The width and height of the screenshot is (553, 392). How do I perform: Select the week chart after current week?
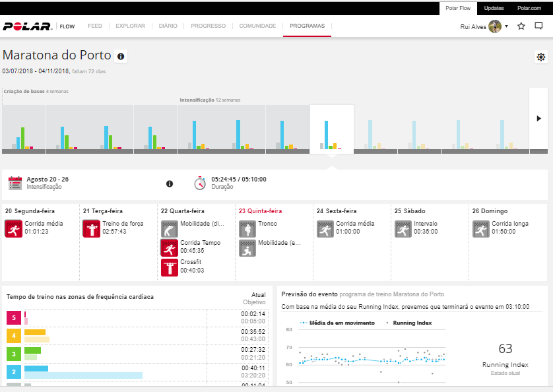point(375,129)
